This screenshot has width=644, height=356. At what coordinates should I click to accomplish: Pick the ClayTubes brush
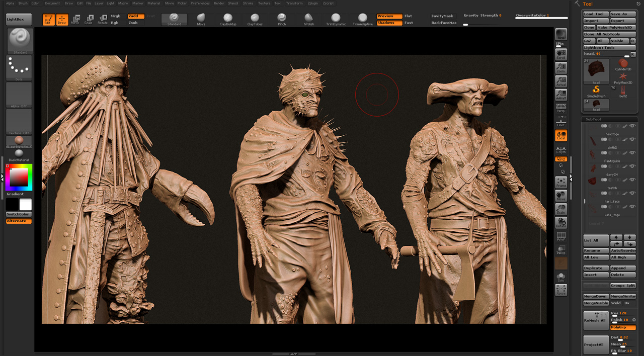(x=255, y=20)
